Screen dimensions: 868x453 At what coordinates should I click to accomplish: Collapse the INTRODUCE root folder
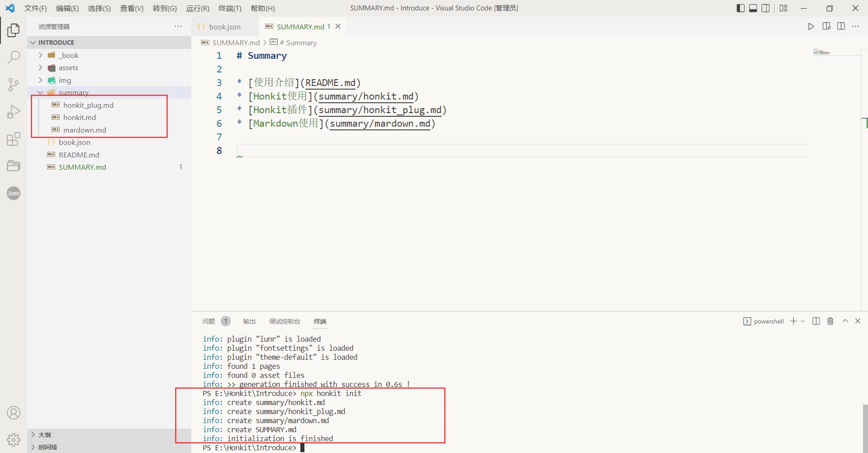[33, 42]
